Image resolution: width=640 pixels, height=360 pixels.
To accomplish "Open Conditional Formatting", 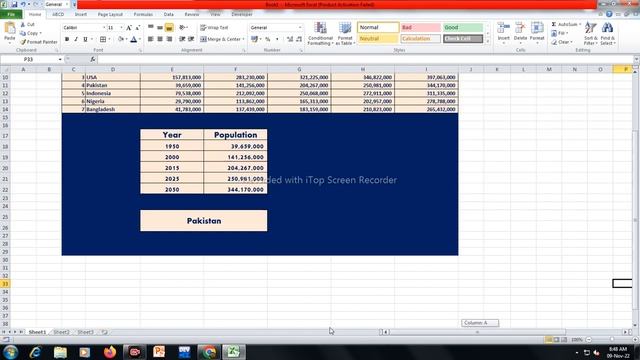I will [x=320, y=33].
